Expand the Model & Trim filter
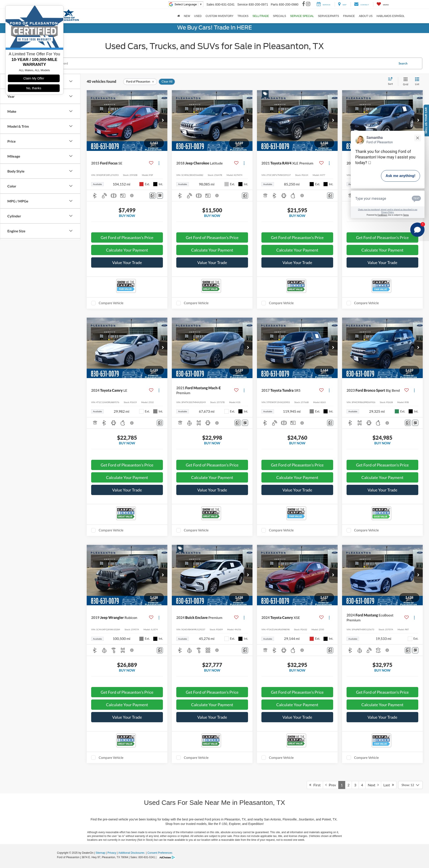The image size is (429, 868). pos(40,126)
